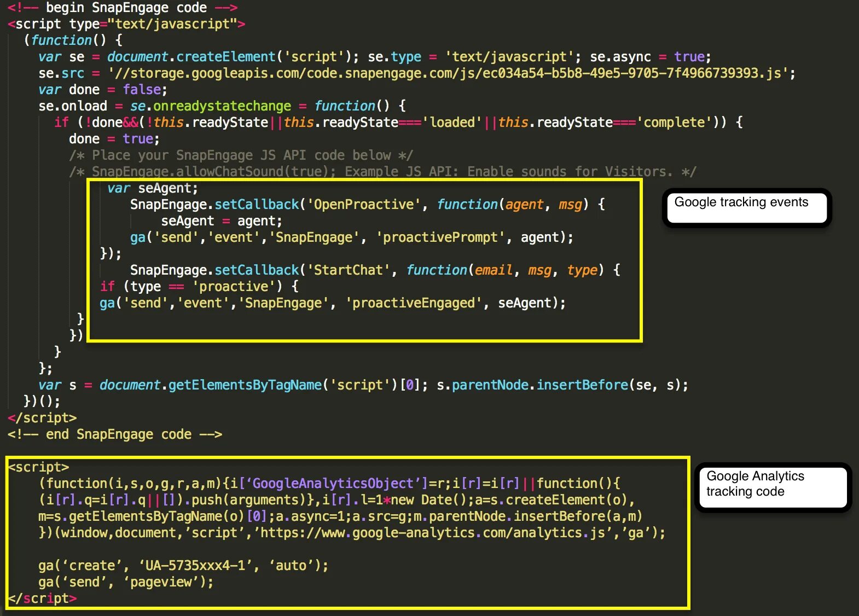Click the "if (type == 'proactive')" line
859x616 pixels.
[199, 287]
